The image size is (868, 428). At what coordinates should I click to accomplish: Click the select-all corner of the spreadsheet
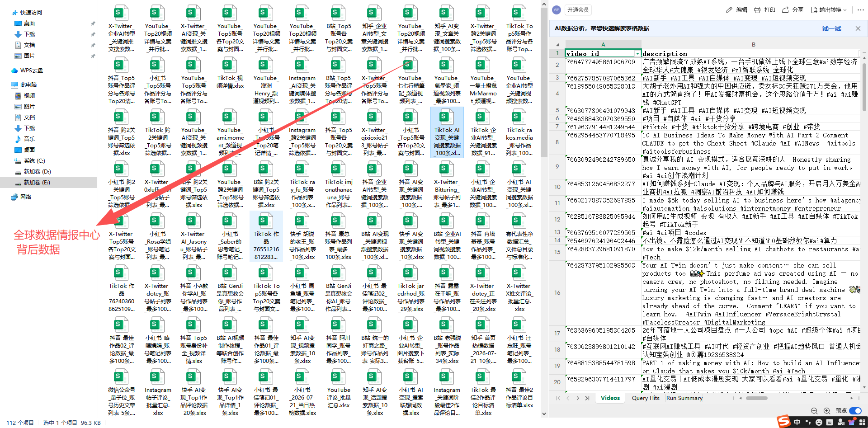pos(557,45)
